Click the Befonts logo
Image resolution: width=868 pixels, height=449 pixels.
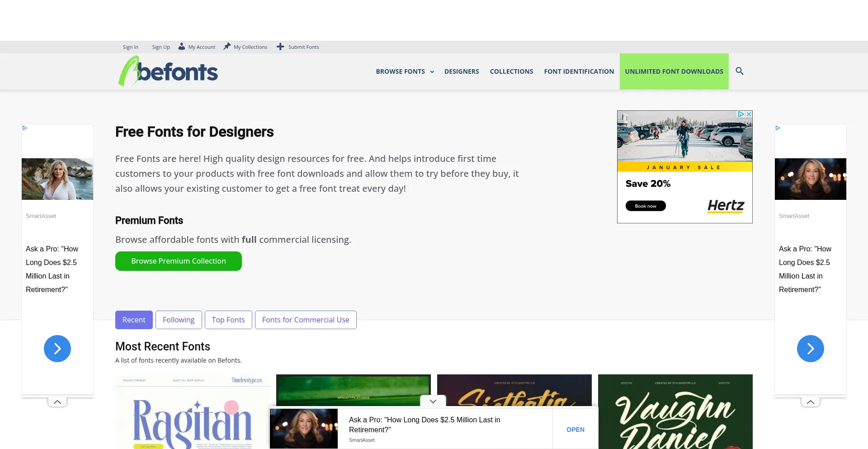pyautogui.click(x=167, y=71)
